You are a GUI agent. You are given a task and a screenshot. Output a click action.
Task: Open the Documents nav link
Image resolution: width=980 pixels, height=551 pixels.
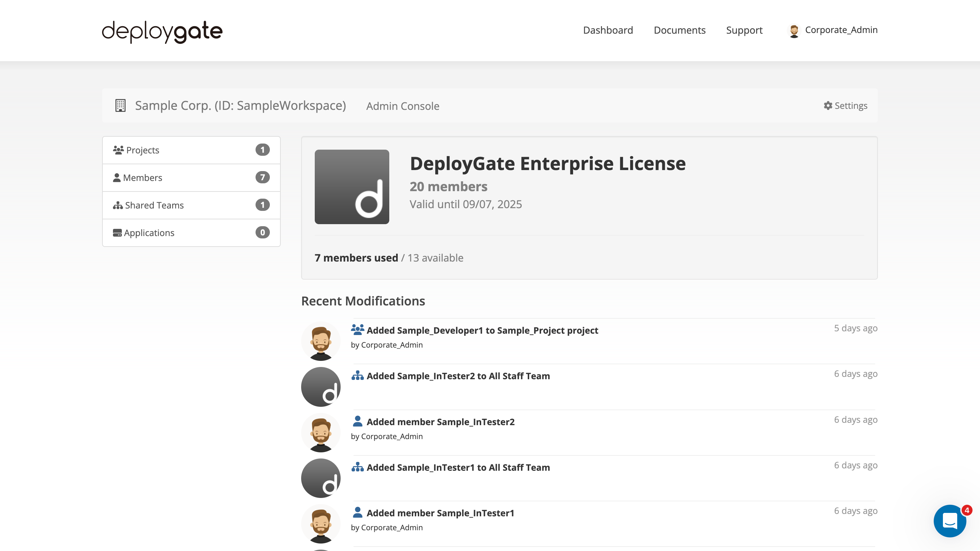680,30
